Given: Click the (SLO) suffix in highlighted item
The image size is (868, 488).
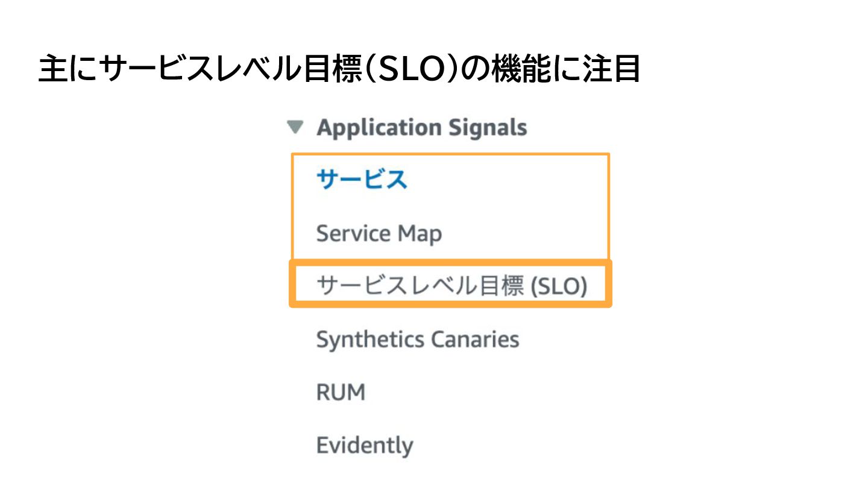Looking at the screenshot, I should (x=558, y=287).
